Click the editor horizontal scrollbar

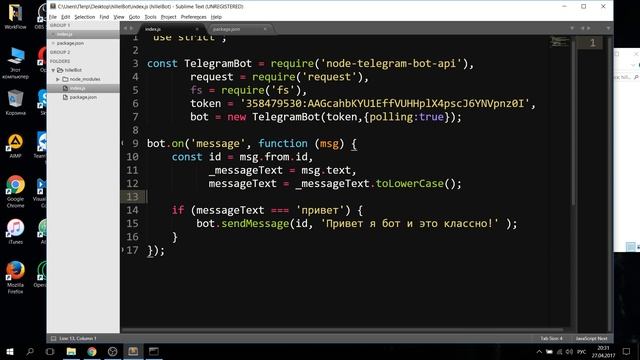342,330
